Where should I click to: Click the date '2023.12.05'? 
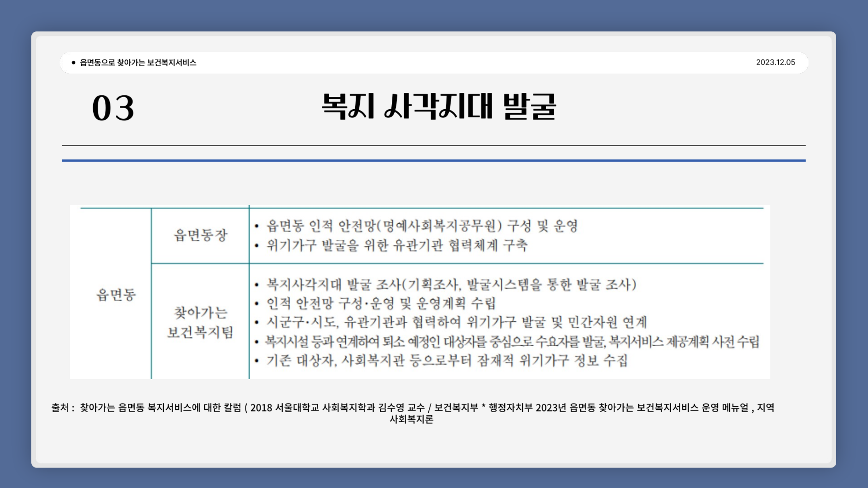[776, 62]
